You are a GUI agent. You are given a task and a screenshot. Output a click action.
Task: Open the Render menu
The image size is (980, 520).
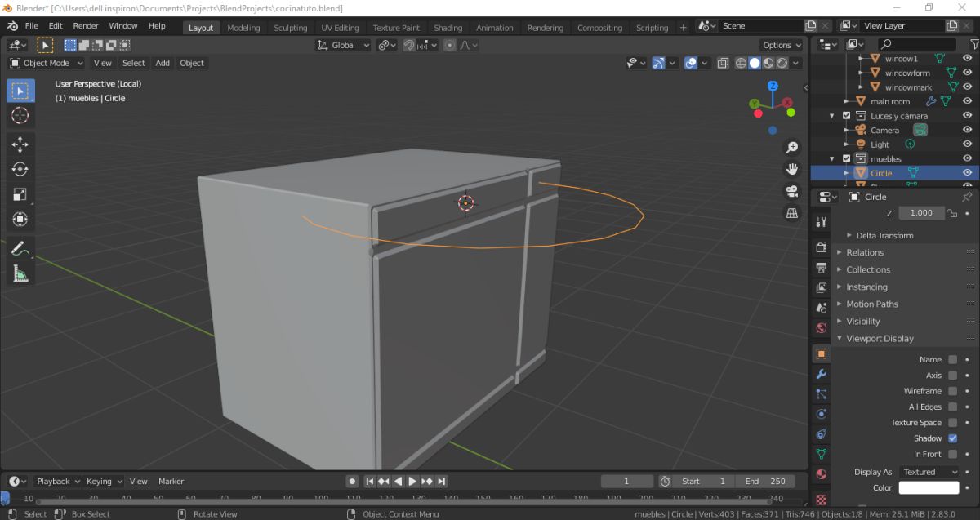86,26
